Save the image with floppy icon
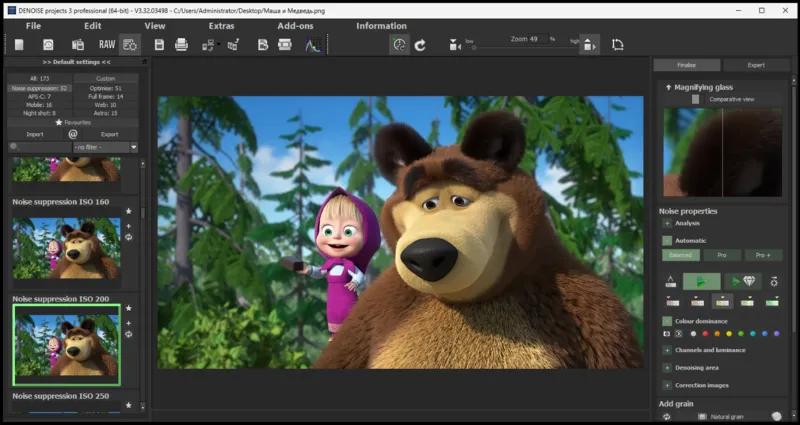This screenshot has height=425, width=800. [x=159, y=45]
